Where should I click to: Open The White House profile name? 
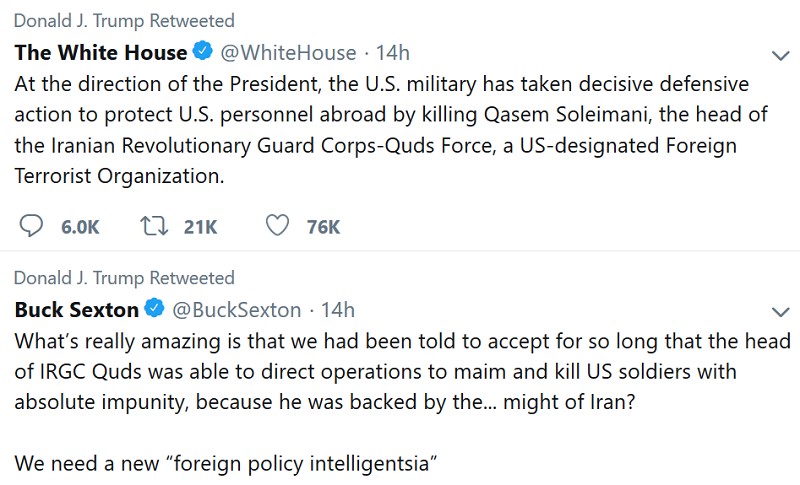click(x=101, y=53)
